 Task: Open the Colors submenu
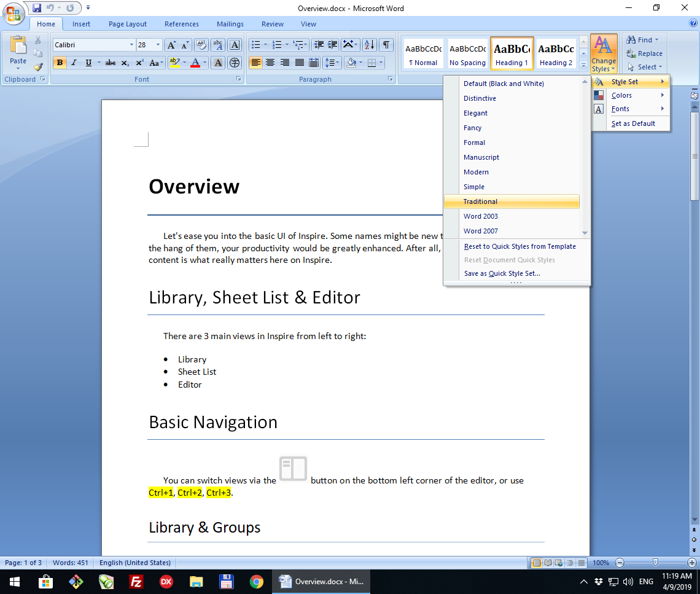pos(631,95)
